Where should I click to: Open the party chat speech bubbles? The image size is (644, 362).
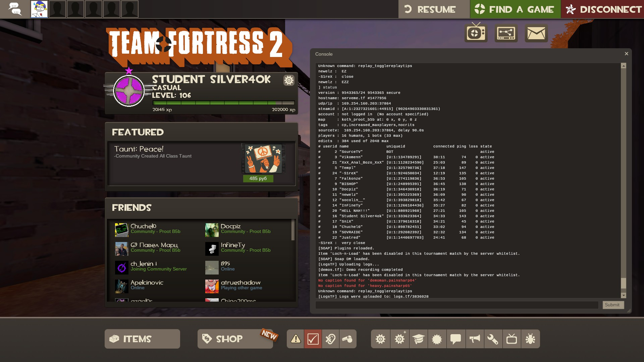click(x=15, y=9)
